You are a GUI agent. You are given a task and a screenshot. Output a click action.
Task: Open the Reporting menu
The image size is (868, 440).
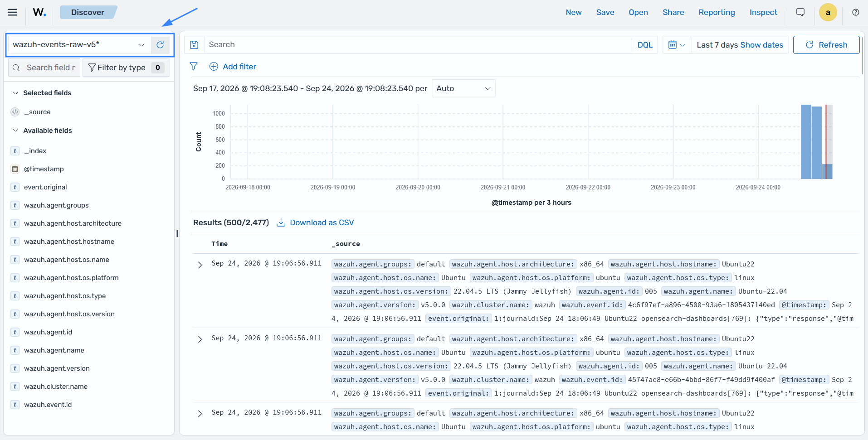click(717, 12)
